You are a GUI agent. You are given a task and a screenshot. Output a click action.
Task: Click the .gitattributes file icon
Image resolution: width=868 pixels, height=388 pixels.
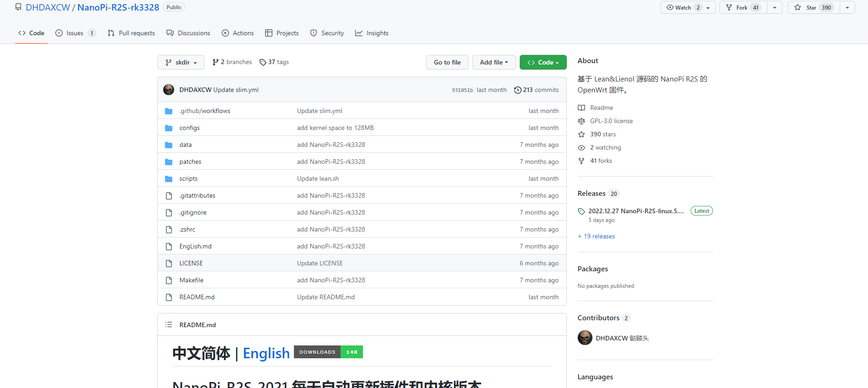coord(169,195)
